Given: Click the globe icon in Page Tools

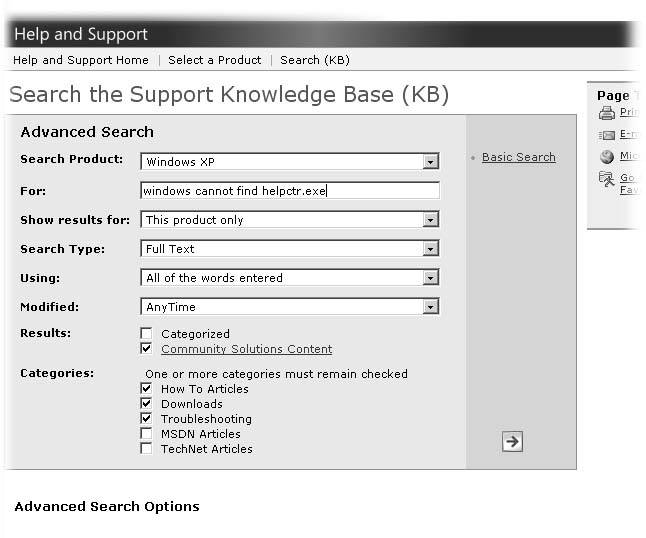Looking at the screenshot, I should click(x=606, y=157).
